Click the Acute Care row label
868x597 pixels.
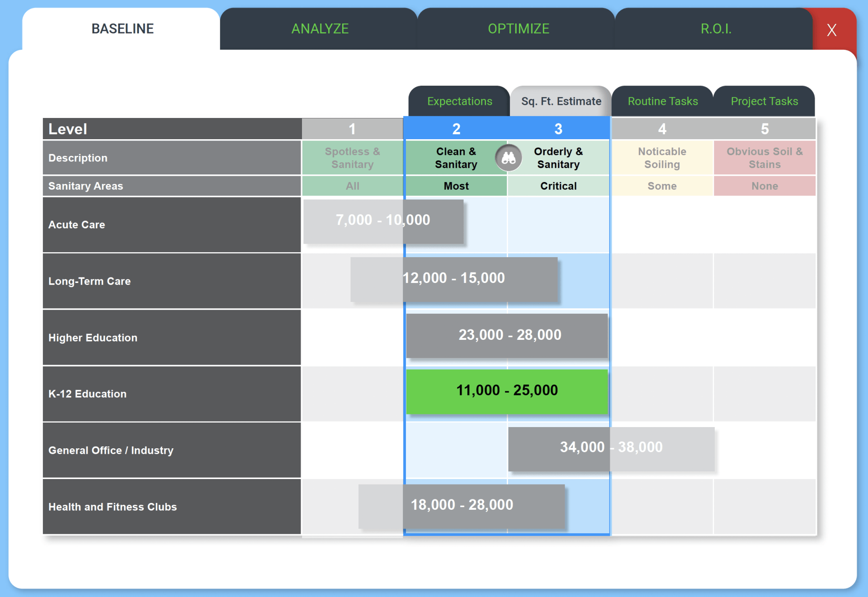[x=172, y=225]
